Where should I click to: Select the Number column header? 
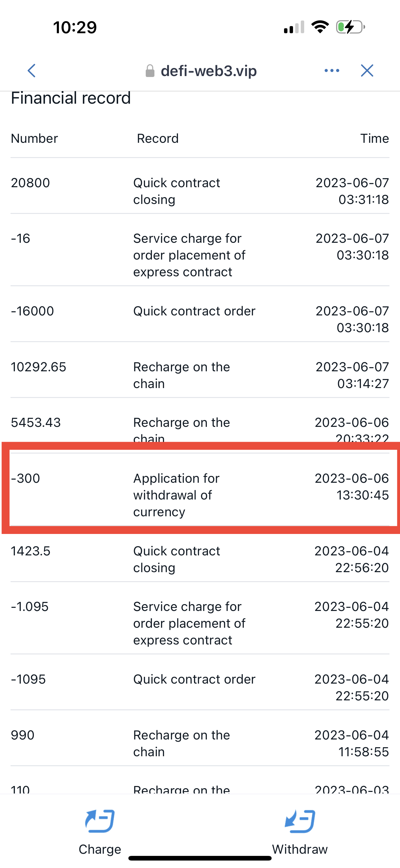point(34,138)
